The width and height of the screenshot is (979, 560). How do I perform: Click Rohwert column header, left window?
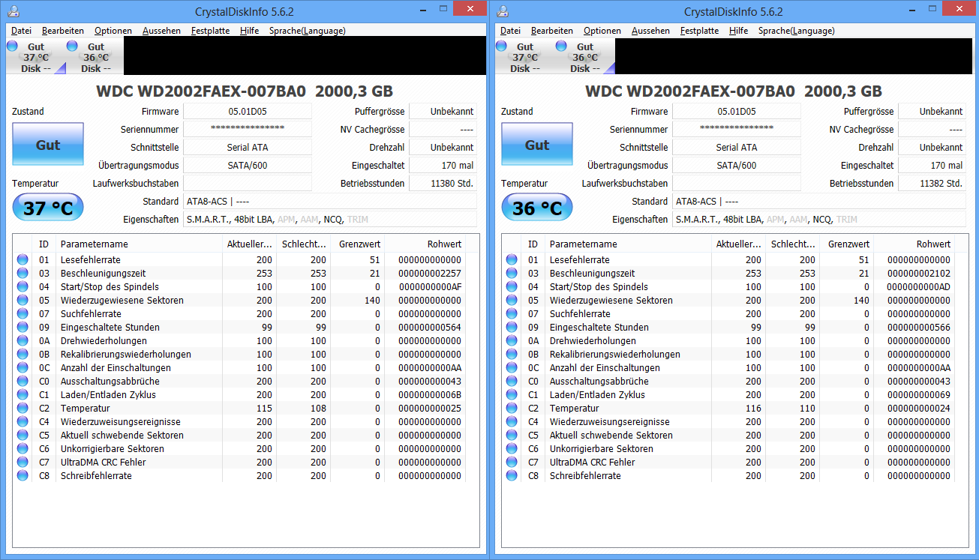(426, 244)
